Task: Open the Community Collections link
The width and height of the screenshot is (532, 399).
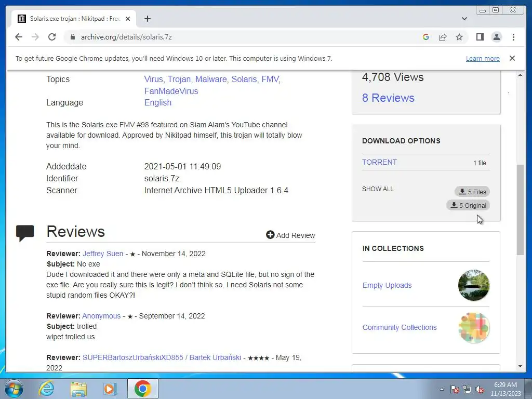Action: pos(400,327)
